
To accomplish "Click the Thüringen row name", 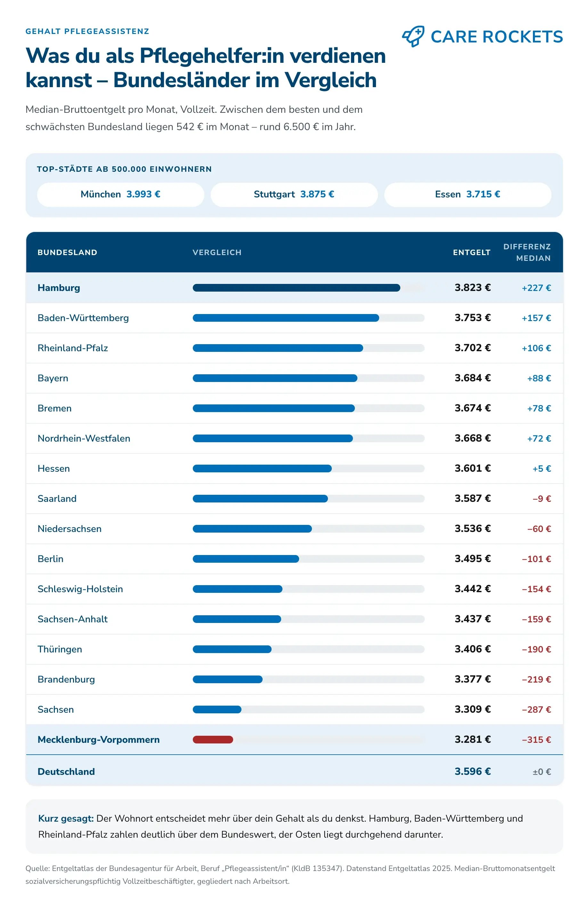I will [60, 650].
